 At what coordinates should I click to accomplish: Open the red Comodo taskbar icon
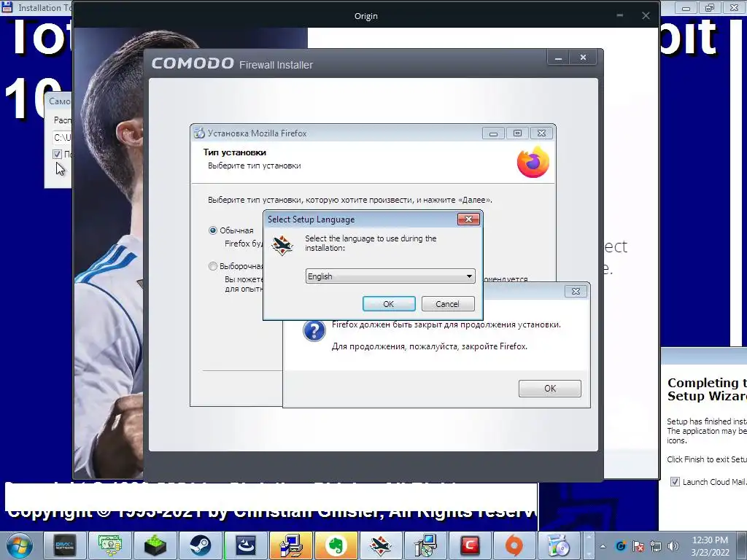click(469, 545)
